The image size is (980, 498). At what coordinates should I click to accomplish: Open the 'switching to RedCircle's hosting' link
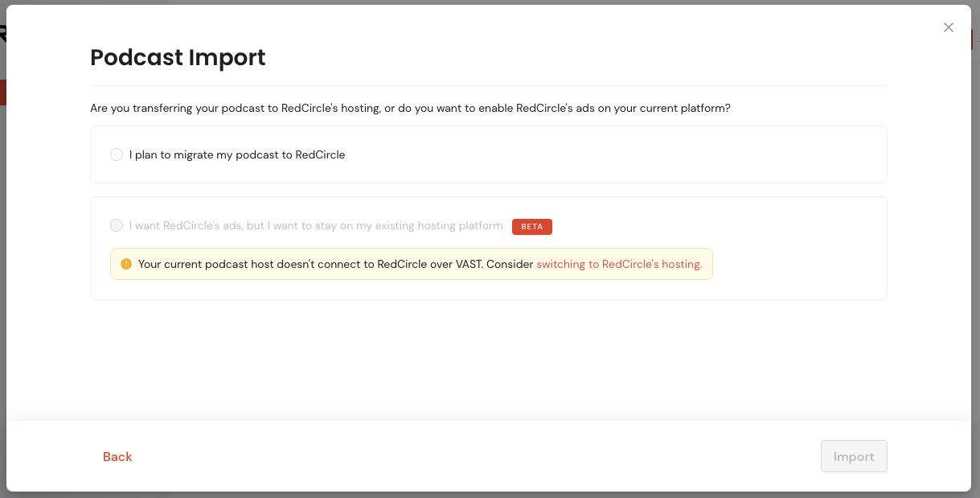(x=619, y=264)
